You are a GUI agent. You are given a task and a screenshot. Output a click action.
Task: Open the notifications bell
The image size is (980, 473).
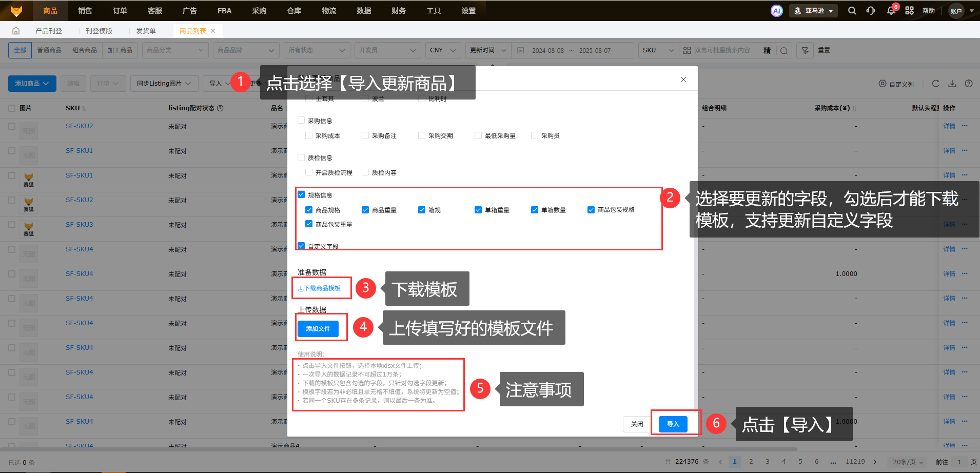coord(891,11)
